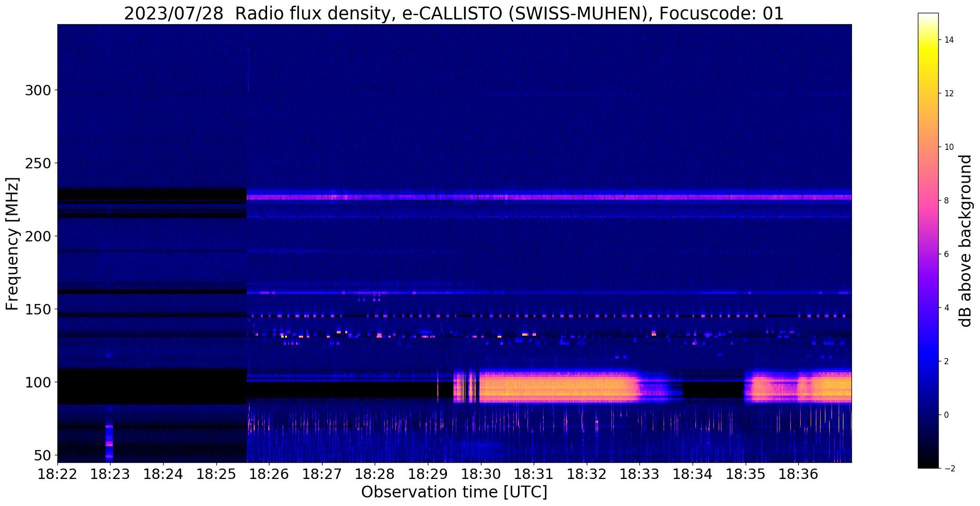Click the colorbar tick value 6
The height and width of the screenshot is (506, 980).
947,254
